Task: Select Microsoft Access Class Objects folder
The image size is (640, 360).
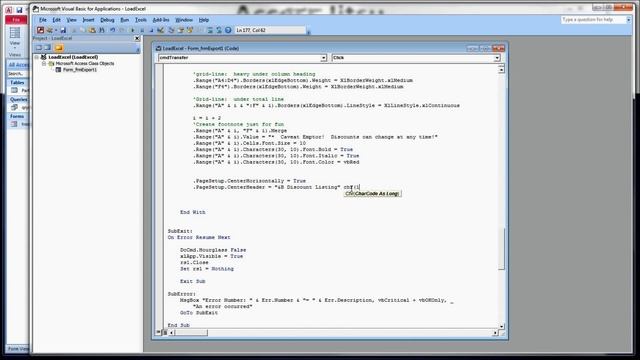Action: point(84,64)
